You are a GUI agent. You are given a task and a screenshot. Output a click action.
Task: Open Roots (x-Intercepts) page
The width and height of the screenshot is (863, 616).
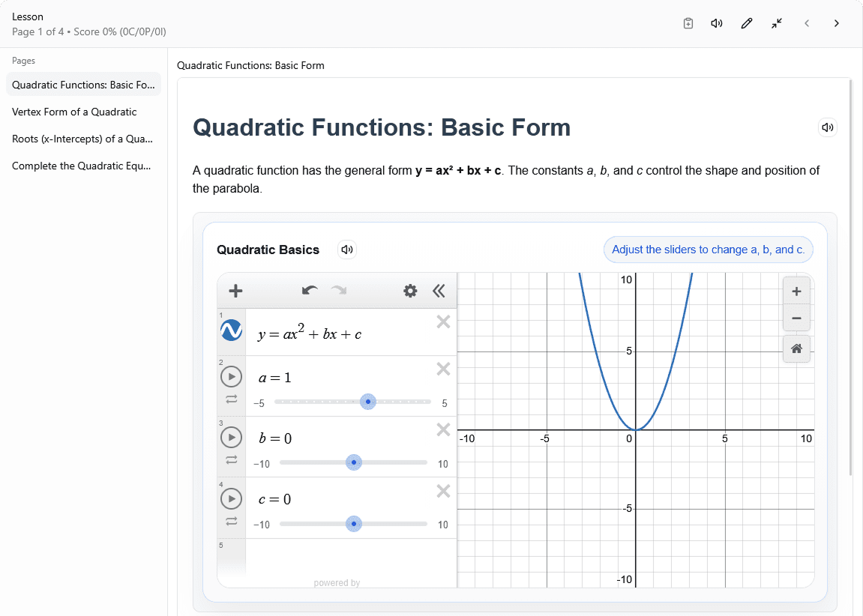click(x=84, y=139)
